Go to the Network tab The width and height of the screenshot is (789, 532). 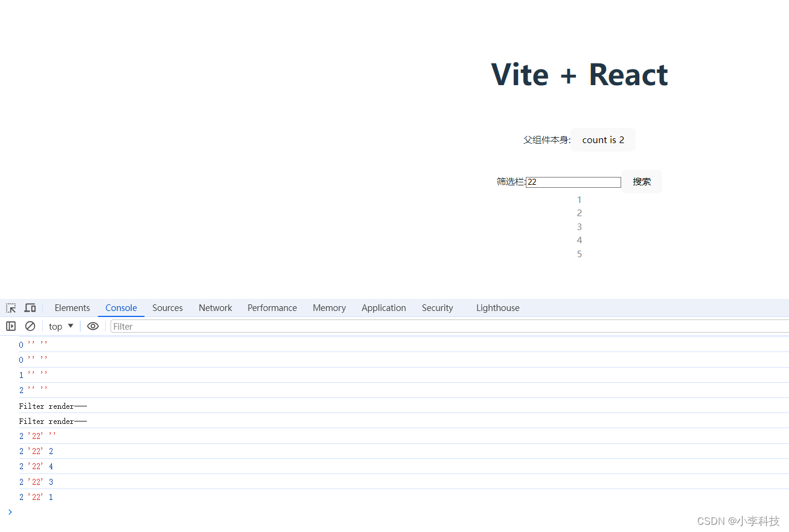216,308
